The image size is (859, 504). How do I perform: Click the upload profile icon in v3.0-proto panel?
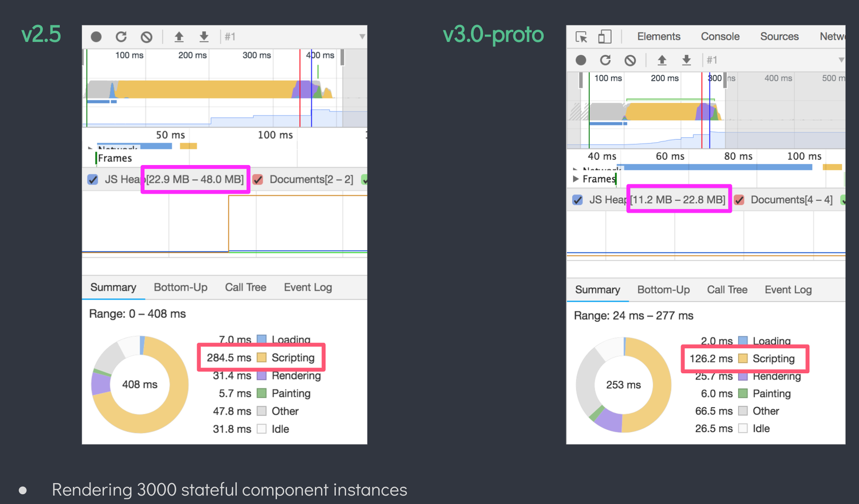[662, 60]
